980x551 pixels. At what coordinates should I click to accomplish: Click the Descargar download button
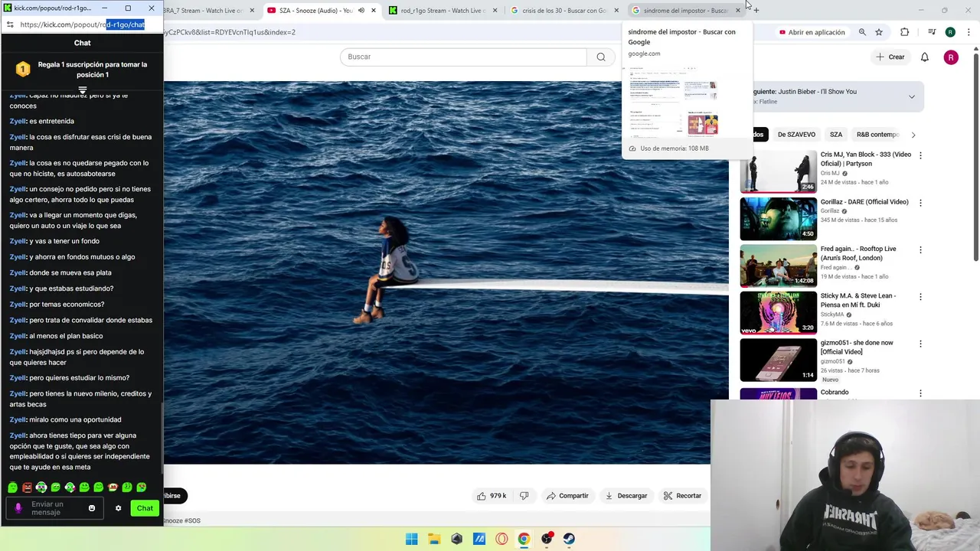tap(626, 496)
